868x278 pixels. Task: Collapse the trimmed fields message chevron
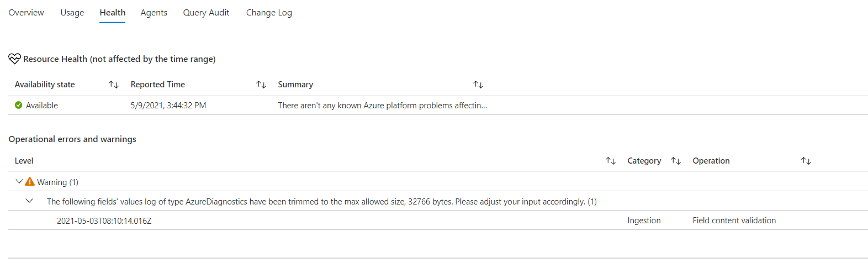29,201
